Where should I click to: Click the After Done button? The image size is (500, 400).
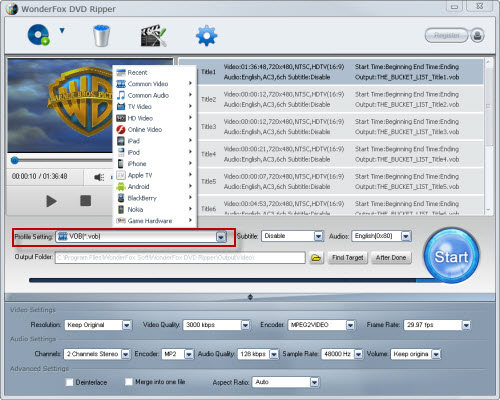[x=391, y=258]
